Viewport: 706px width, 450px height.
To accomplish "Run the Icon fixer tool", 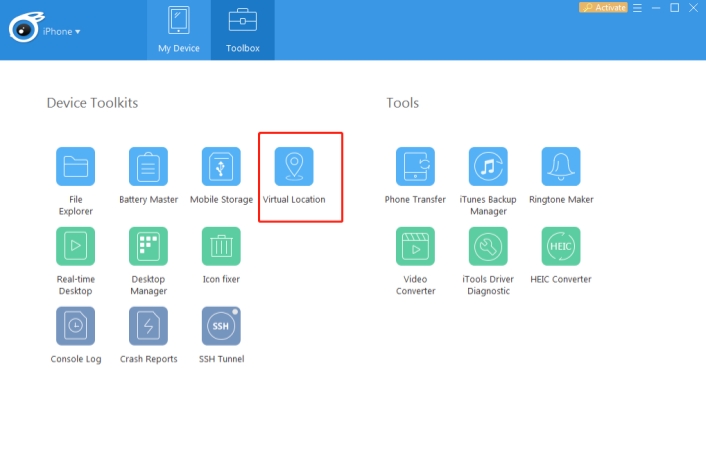I will coord(221,246).
